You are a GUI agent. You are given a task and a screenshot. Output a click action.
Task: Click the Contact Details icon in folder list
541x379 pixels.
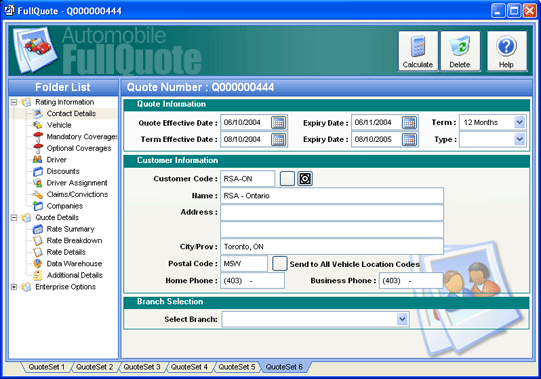(38, 114)
